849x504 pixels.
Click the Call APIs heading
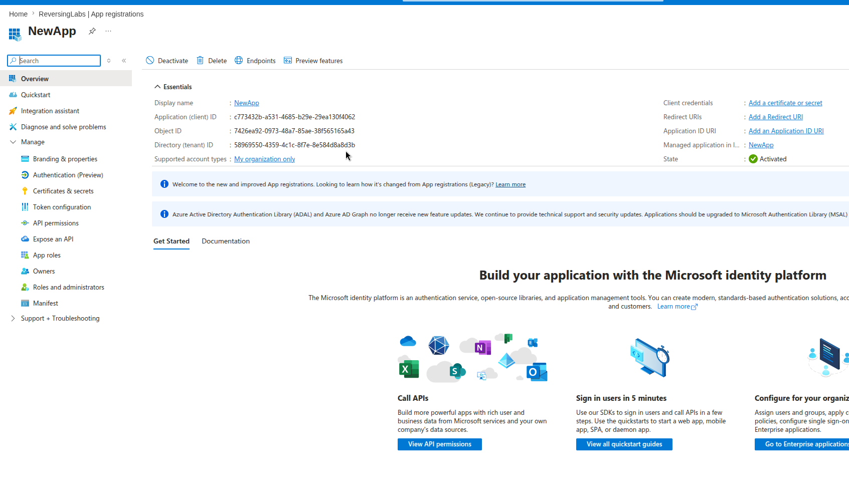pyautogui.click(x=413, y=398)
